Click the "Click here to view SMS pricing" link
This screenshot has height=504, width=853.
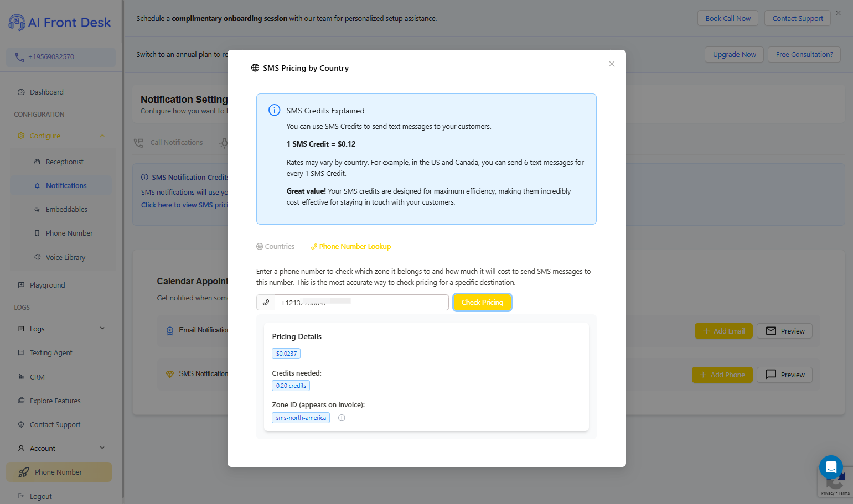click(184, 205)
